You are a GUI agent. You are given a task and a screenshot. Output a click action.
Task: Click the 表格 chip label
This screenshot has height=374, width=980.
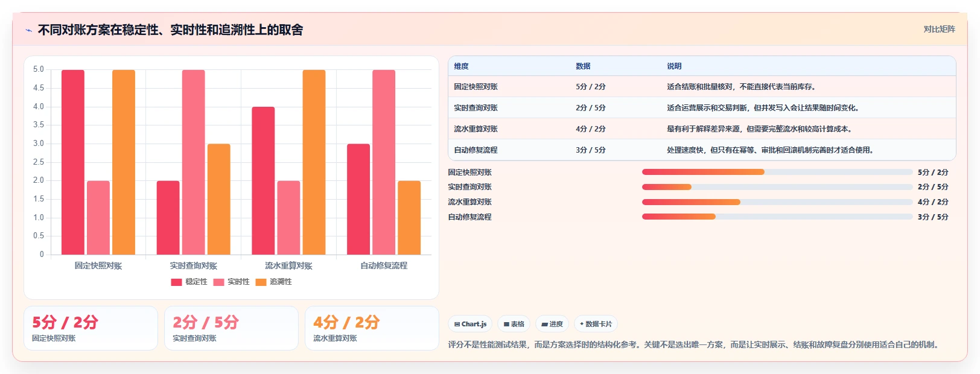[x=518, y=325]
